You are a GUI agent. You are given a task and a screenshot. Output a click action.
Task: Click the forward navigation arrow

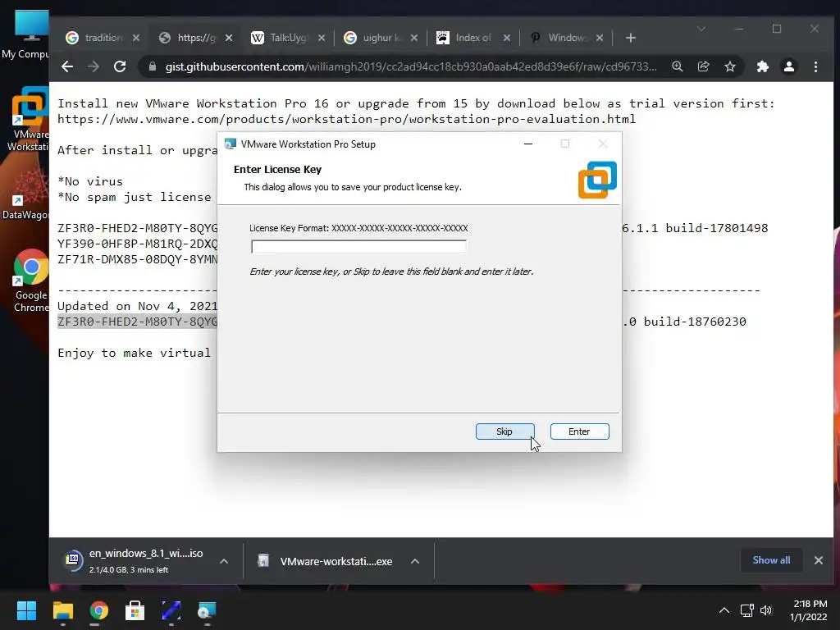[x=94, y=66]
